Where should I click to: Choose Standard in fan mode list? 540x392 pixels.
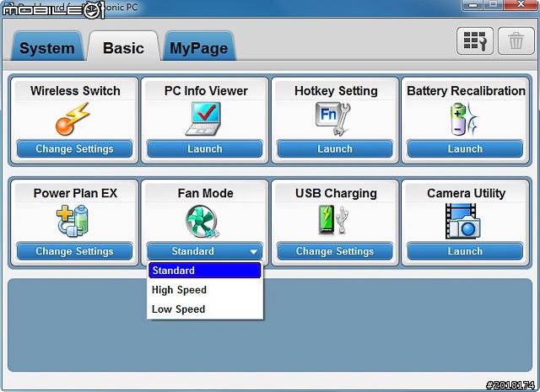tap(204, 271)
